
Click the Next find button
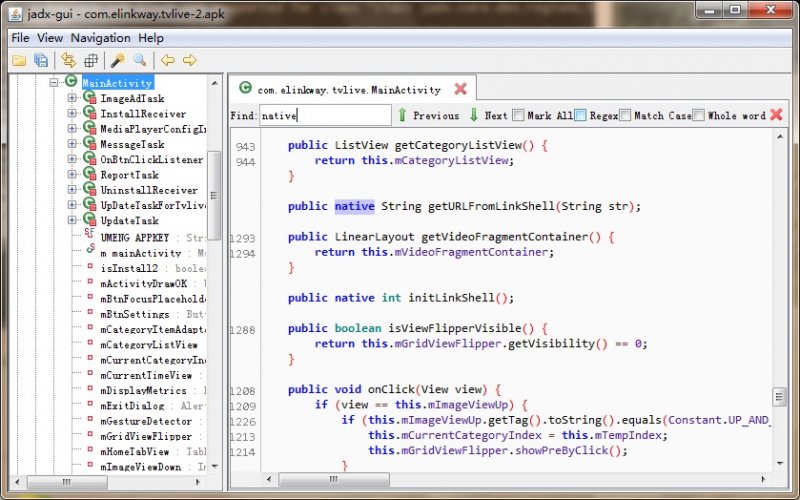click(x=489, y=115)
